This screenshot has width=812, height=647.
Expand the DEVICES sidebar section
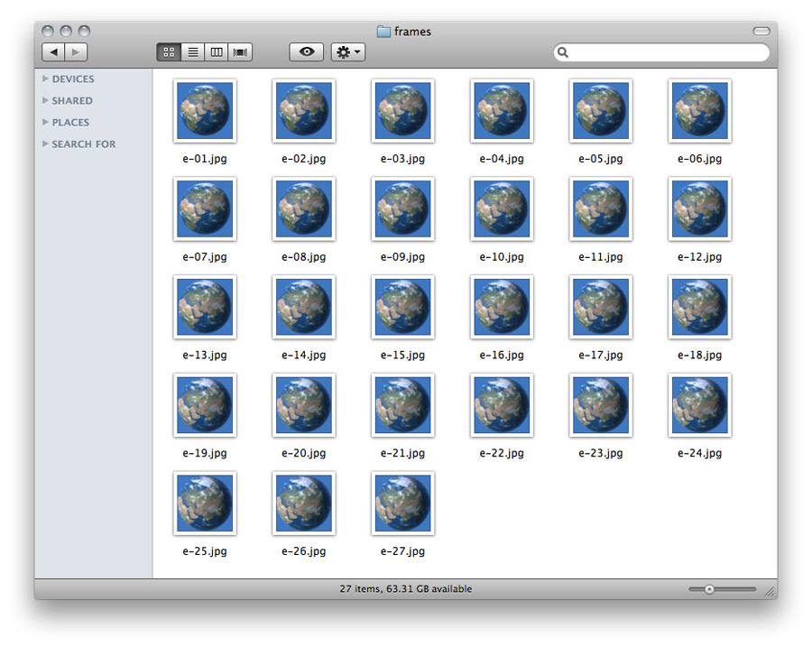[x=46, y=79]
